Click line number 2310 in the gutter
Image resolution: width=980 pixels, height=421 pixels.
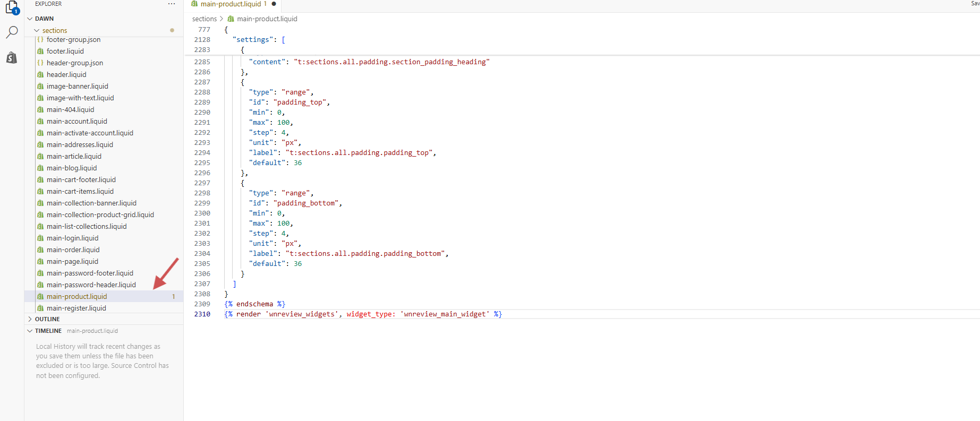[202, 314]
